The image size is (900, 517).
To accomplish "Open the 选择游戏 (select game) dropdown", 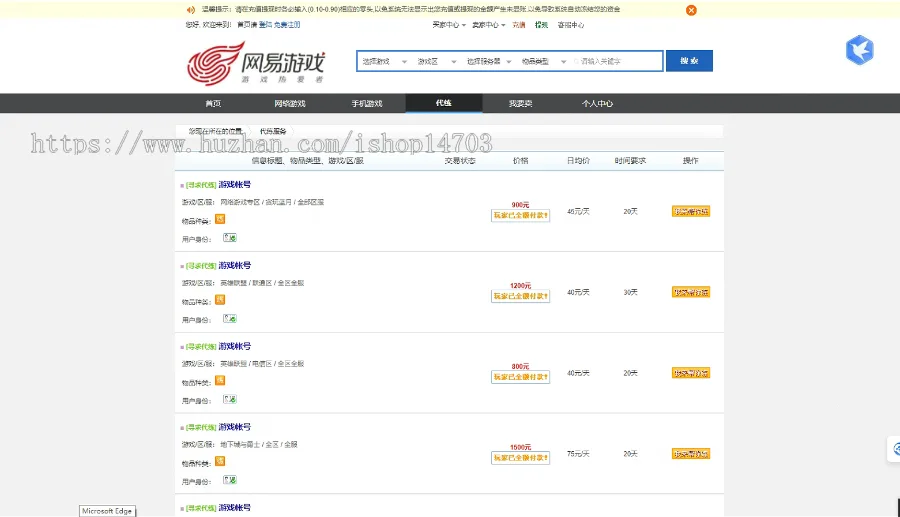I will pos(384,61).
